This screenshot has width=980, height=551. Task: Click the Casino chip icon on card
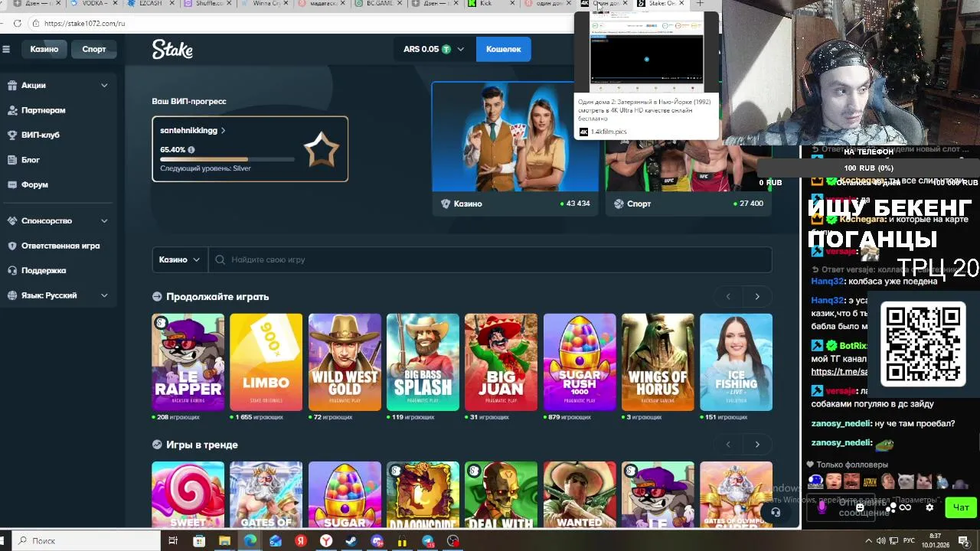(x=446, y=204)
